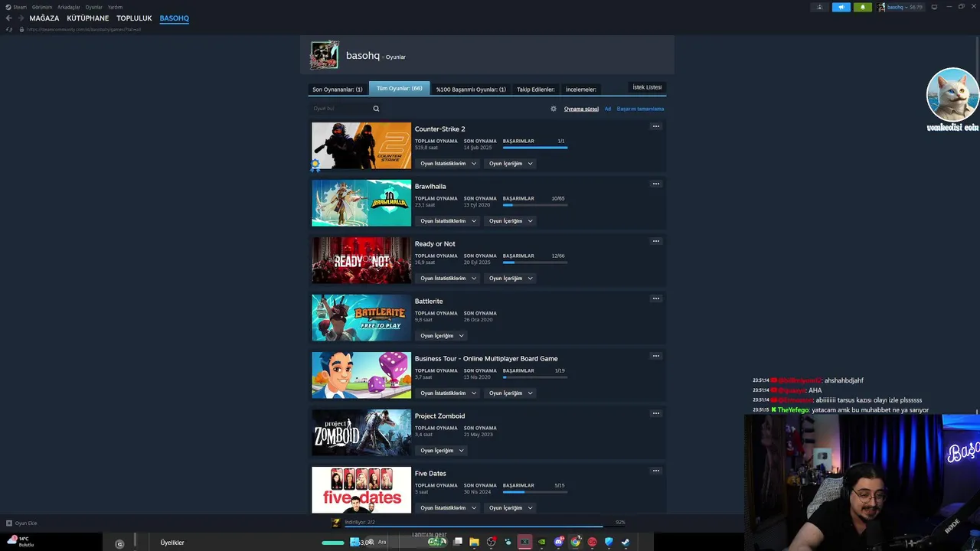Image resolution: width=980 pixels, height=551 pixels.
Task: Open MAĞAZA in the Steam navigation
Action: (x=44, y=18)
